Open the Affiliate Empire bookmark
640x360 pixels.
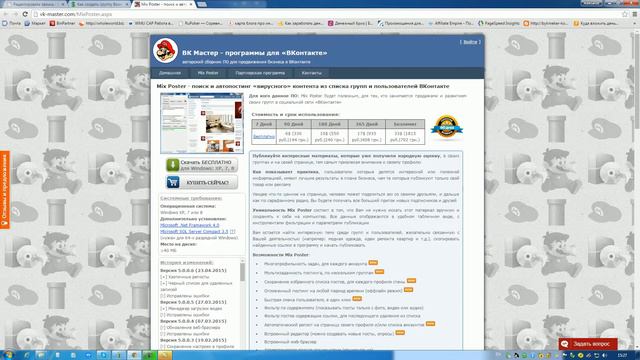(x=451, y=23)
